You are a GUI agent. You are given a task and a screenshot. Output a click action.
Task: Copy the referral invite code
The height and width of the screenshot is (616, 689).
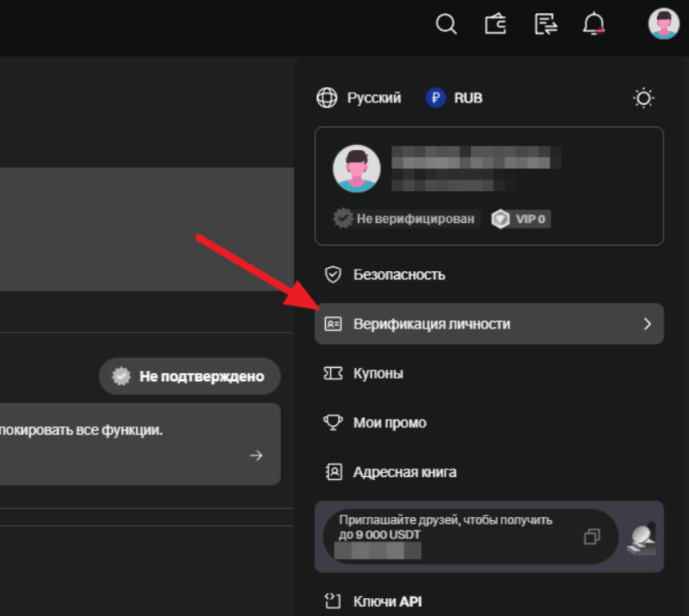pyautogui.click(x=592, y=537)
